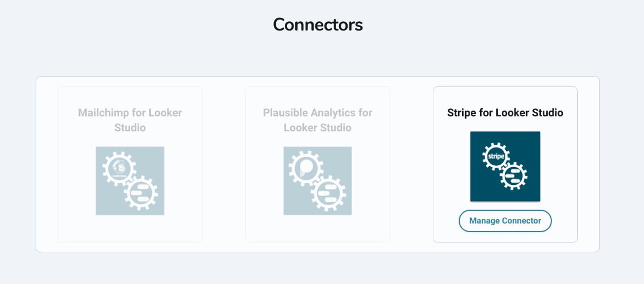Viewport: 644px width, 284px height.
Task: Click empty space below the Mailchimp image
Action: click(x=130, y=229)
